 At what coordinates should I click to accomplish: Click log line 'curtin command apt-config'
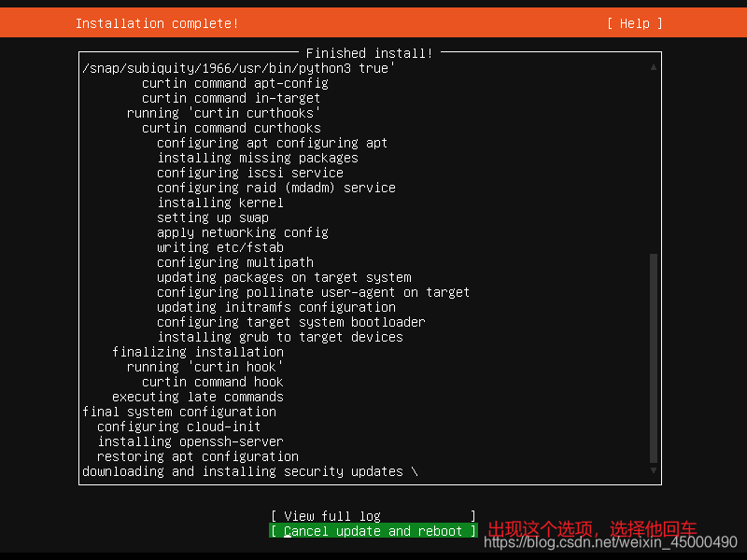pyautogui.click(x=235, y=83)
